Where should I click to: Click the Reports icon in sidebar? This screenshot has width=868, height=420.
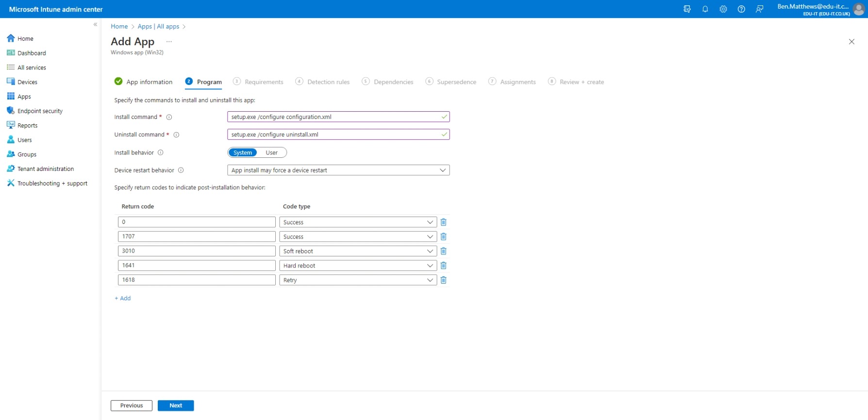pos(11,125)
